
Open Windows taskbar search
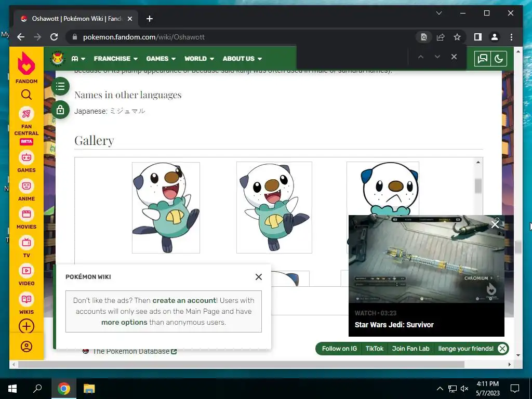click(x=37, y=389)
